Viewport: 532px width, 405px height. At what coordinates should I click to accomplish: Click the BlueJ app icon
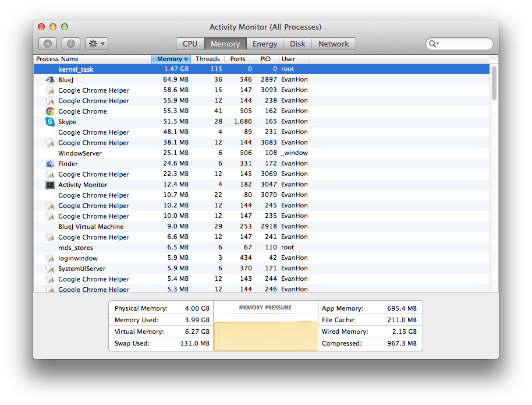click(50, 80)
